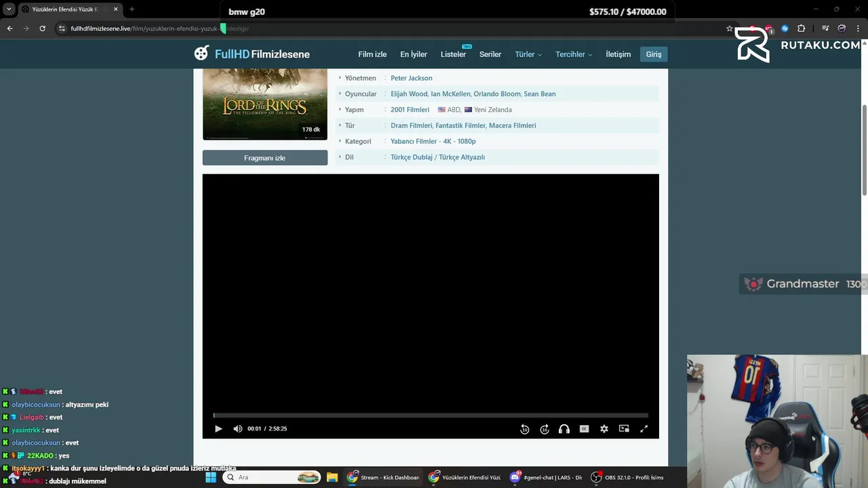Open actor Elijah Wood link
This screenshot has height=488, width=868.
click(x=409, y=94)
